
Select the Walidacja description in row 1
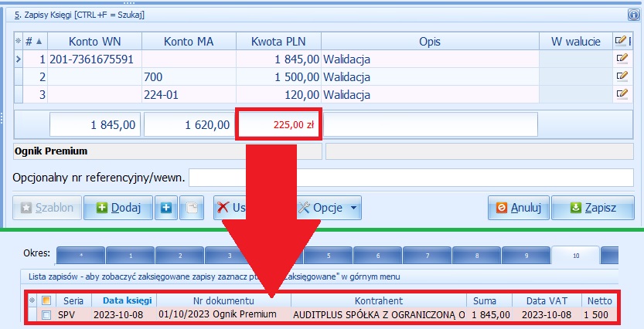430,59
